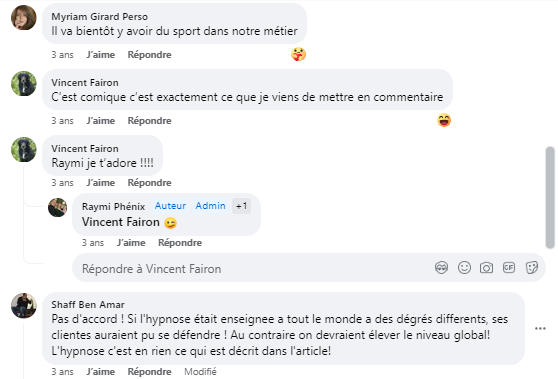Screen dimensions: 558x379
Task: Like Myriam Girard Perso's comment
Action: (101, 55)
